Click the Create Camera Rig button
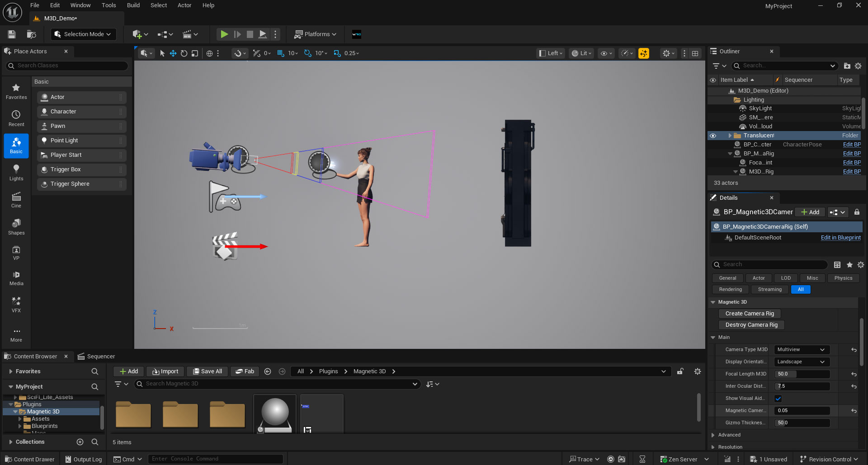The image size is (868, 465). [x=750, y=313]
